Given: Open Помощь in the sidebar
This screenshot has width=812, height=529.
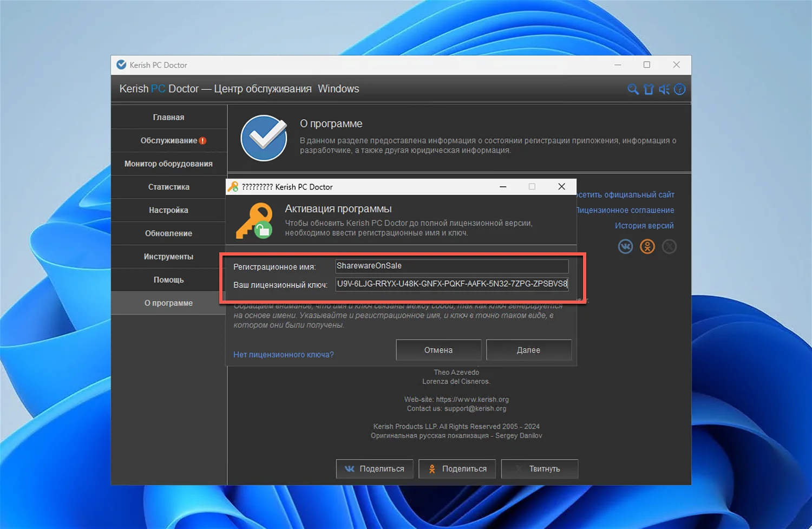Looking at the screenshot, I should click(169, 280).
